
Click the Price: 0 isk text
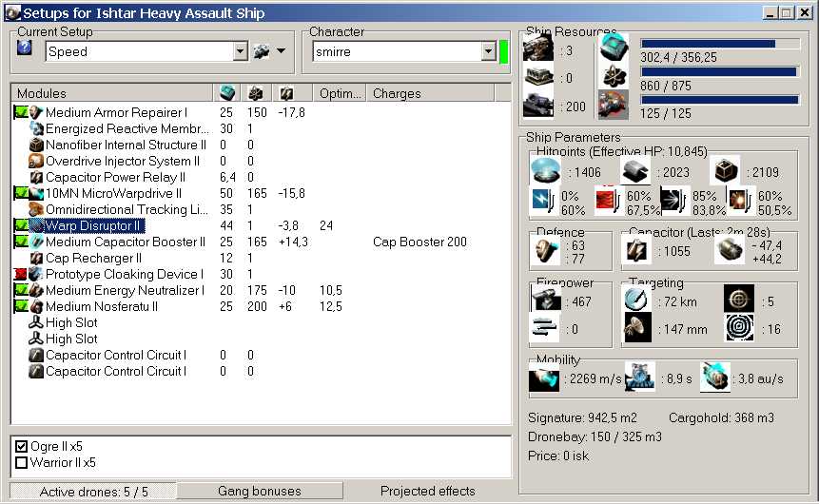point(557,456)
